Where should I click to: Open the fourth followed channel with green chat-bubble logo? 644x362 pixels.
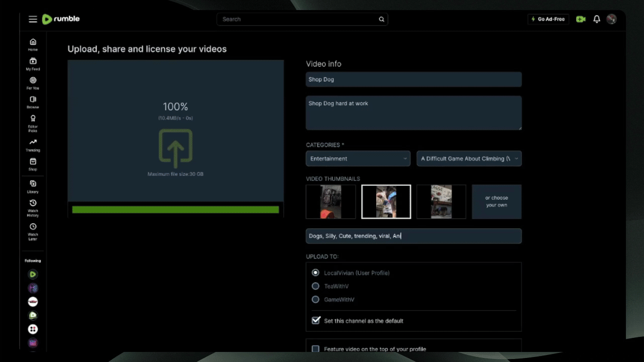pyautogui.click(x=33, y=315)
